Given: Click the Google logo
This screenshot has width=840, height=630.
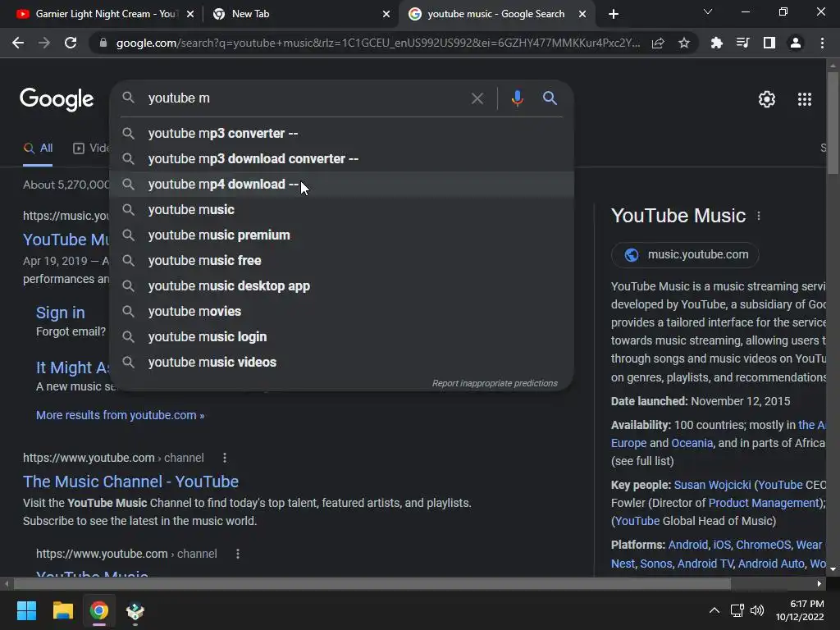Looking at the screenshot, I should tap(57, 99).
